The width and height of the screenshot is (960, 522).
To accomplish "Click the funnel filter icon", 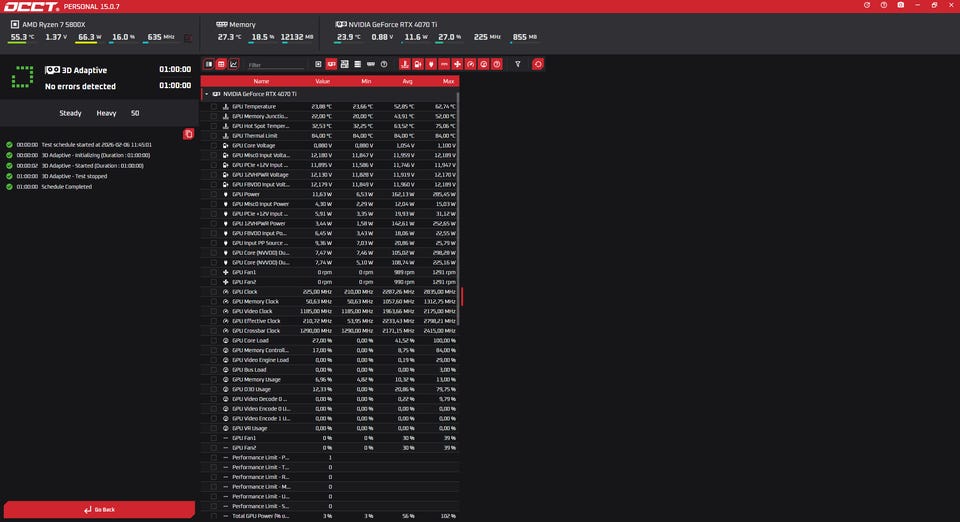I will (x=518, y=64).
